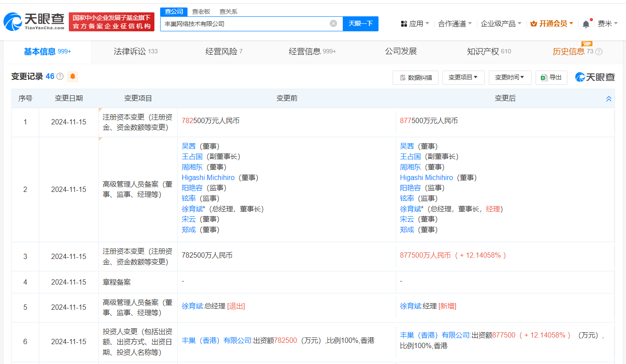The image size is (626, 364).
Task: Click 徐育斌 link marked 退出 in row 5
Action: 192,306
